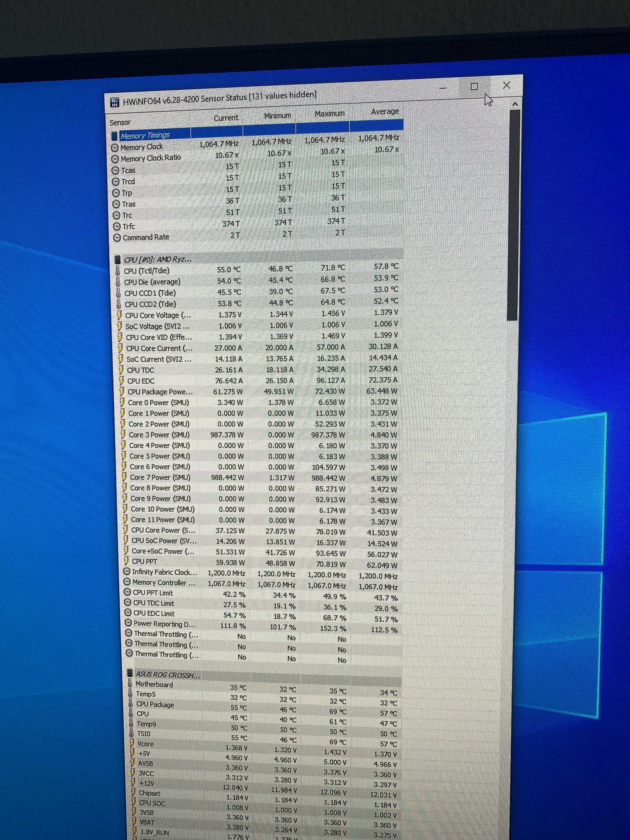Image resolution: width=630 pixels, height=840 pixels.
Task: Click the Maximum column header
Action: tap(330, 114)
